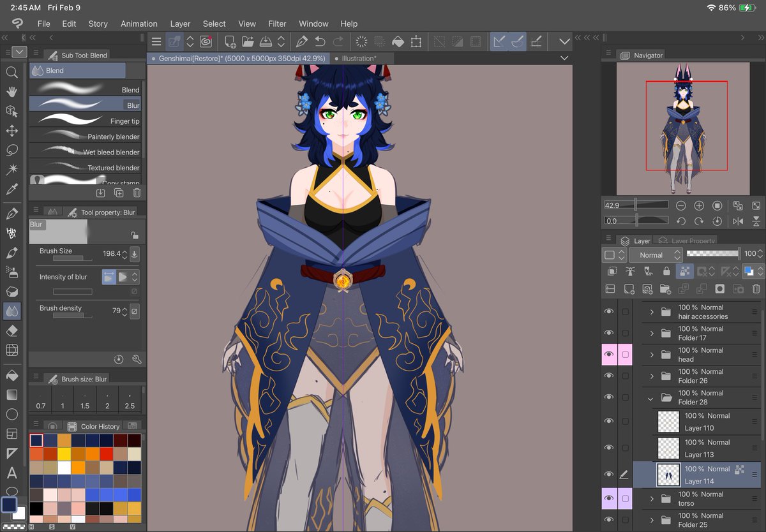766x532 pixels.
Task: Click Zoom in in Navigator
Action: tap(699, 205)
